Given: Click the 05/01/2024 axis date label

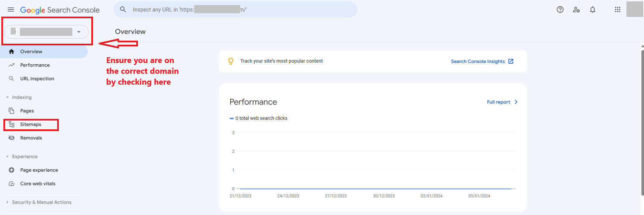Looking at the screenshot, I should [479, 196].
